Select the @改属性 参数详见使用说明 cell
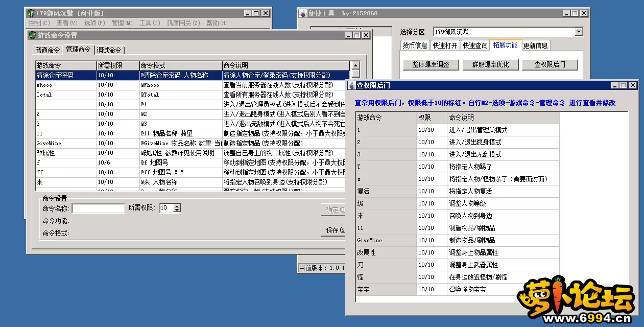Viewport: 644px width, 327px height. click(x=180, y=153)
